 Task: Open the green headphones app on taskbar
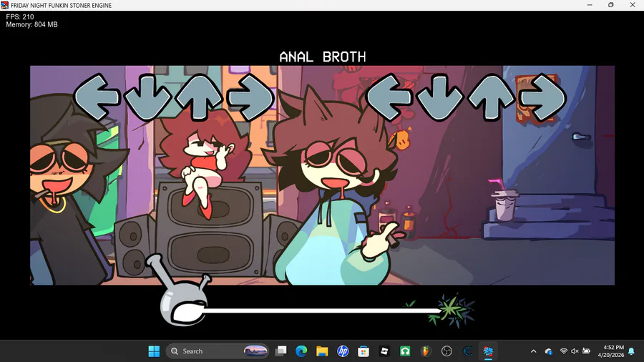[x=405, y=351]
